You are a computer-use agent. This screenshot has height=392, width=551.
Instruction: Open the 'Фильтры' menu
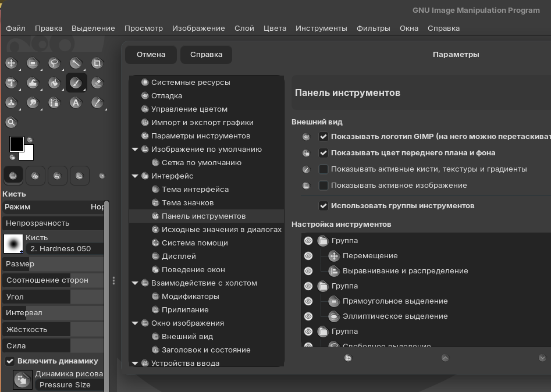(373, 28)
